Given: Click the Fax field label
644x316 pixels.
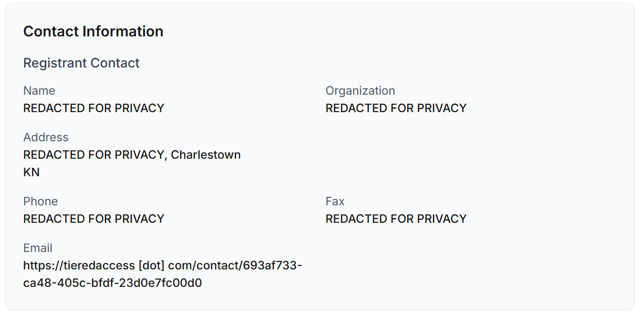Looking at the screenshot, I should pyautogui.click(x=335, y=201).
